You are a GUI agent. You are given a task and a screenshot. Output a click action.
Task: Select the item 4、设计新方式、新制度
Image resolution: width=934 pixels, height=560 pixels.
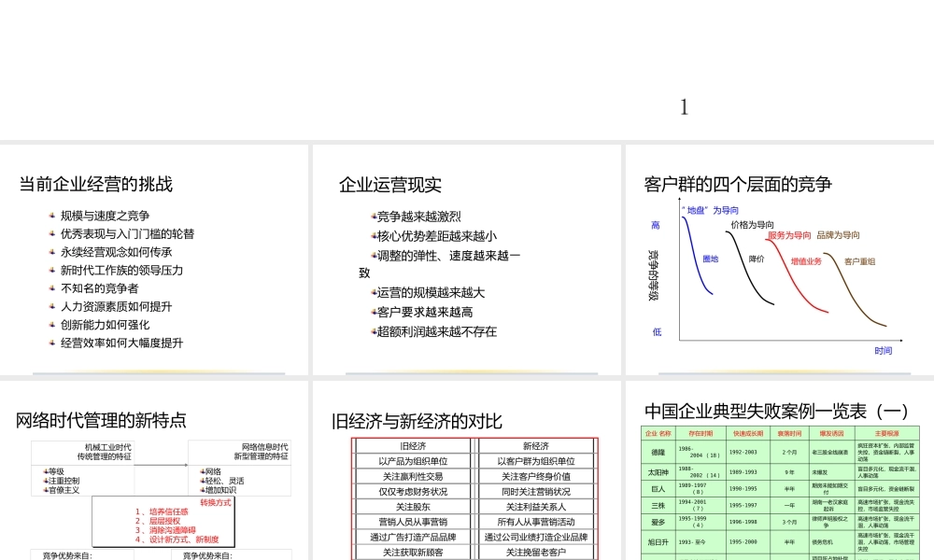pyautogui.click(x=177, y=539)
